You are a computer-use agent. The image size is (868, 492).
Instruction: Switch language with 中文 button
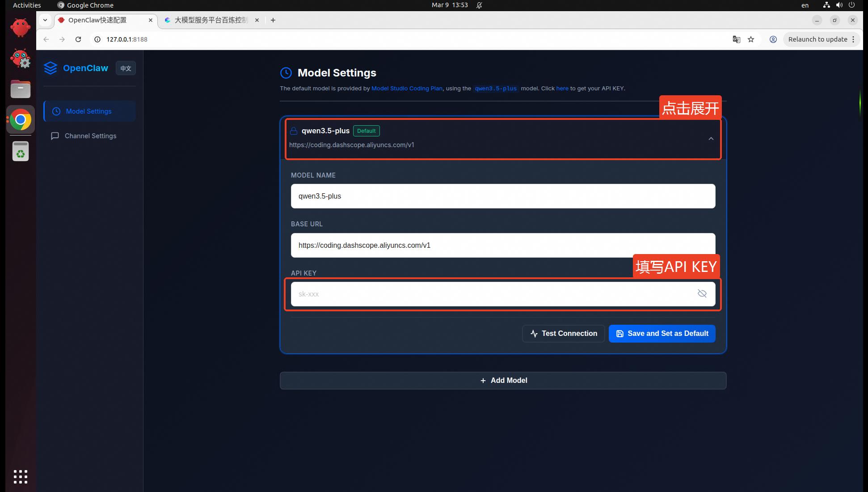[126, 68]
